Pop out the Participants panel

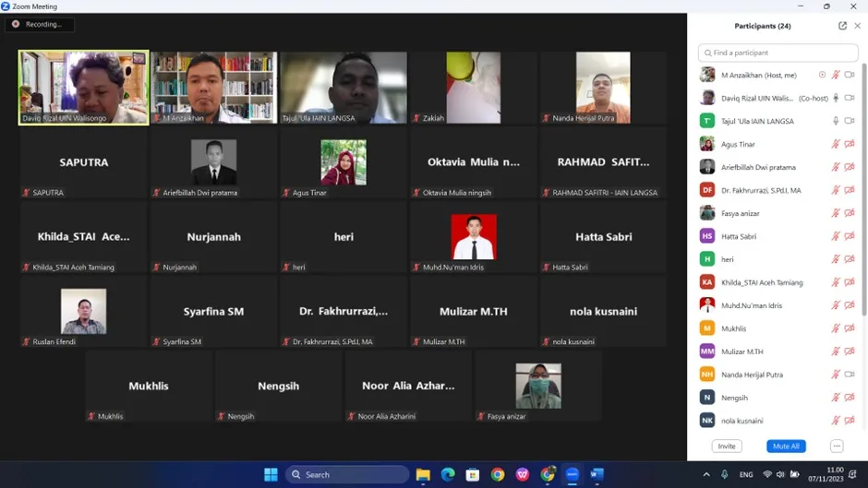pyautogui.click(x=842, y=26)
